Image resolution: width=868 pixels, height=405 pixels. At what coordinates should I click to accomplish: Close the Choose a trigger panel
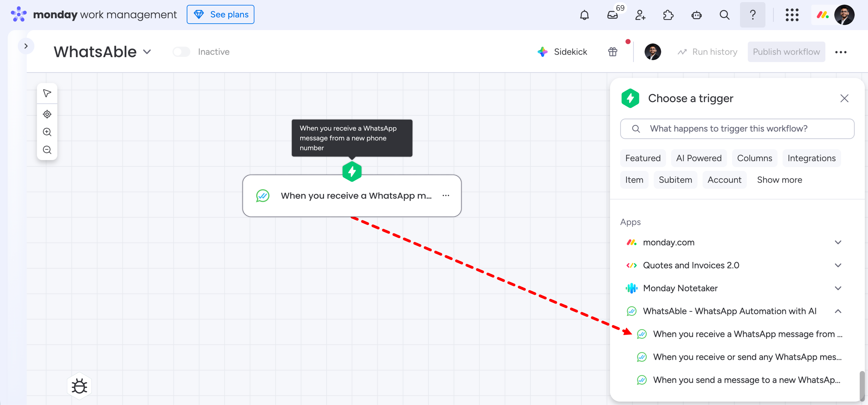844,98
